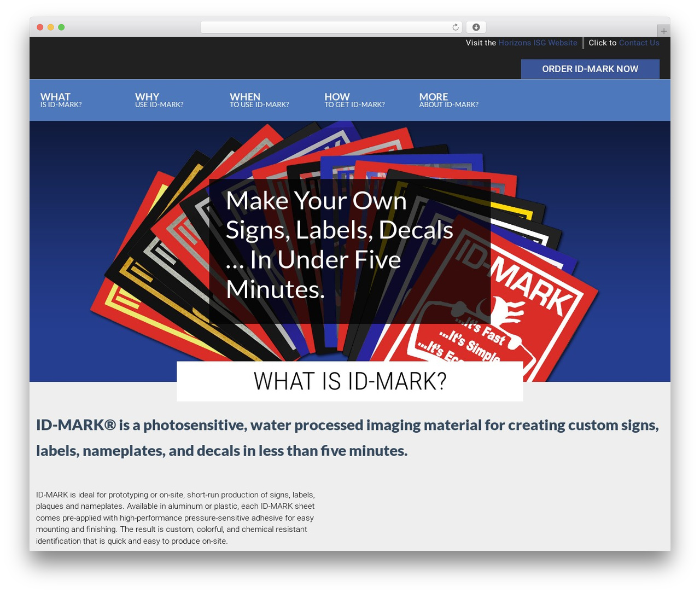Image resolution: width=700 pixels, height=593 pixels.
Task: Select WHY use ID-MARK menu item
Action: 159,100
